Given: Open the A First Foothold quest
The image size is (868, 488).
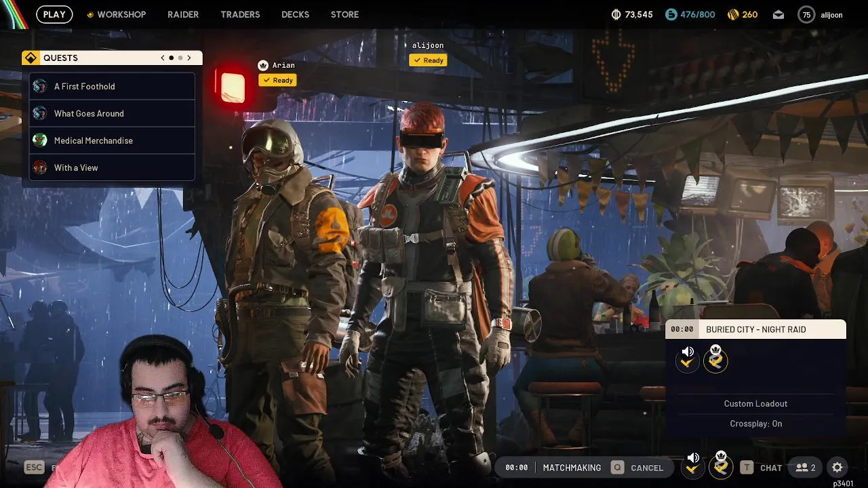Looking at the screenshot, I should click(x=112, y=86).
